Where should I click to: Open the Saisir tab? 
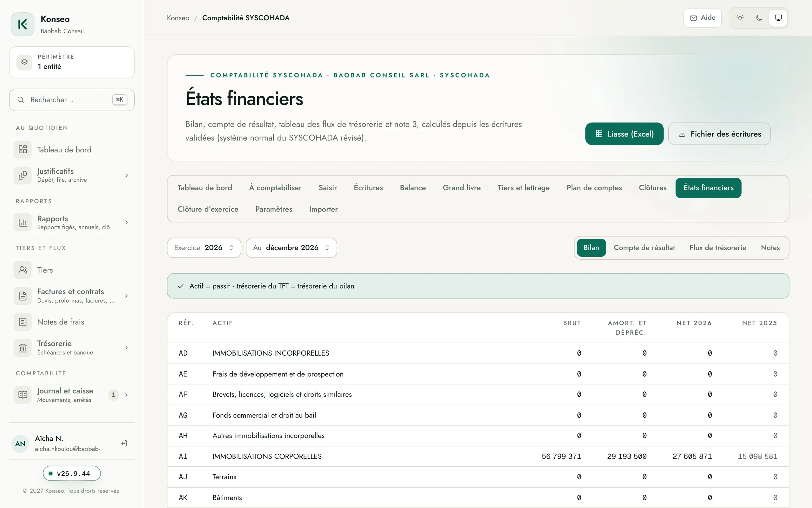[327, 188]
